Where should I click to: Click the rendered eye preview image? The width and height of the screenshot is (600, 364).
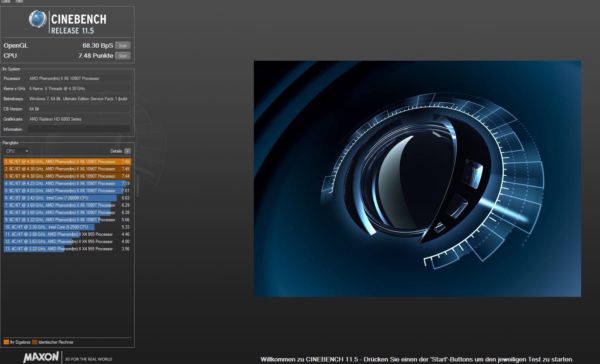coord(417,179)
